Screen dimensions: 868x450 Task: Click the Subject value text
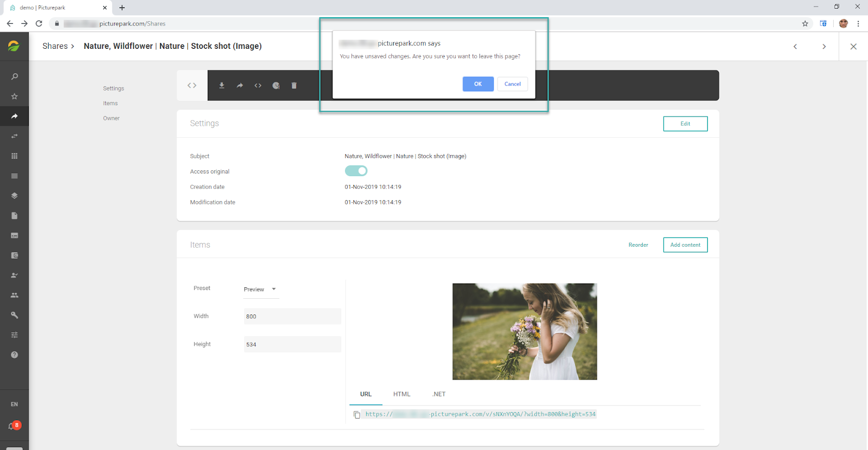click(405, 156)
